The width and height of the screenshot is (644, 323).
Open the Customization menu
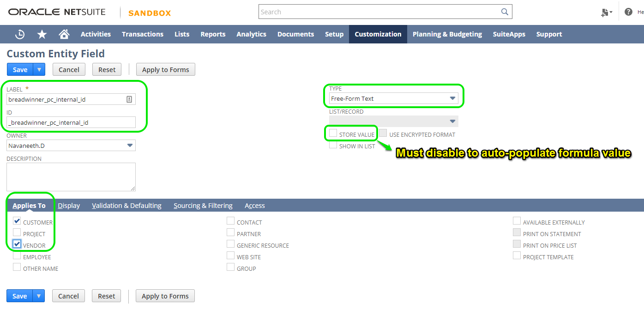tap(378, 34)
